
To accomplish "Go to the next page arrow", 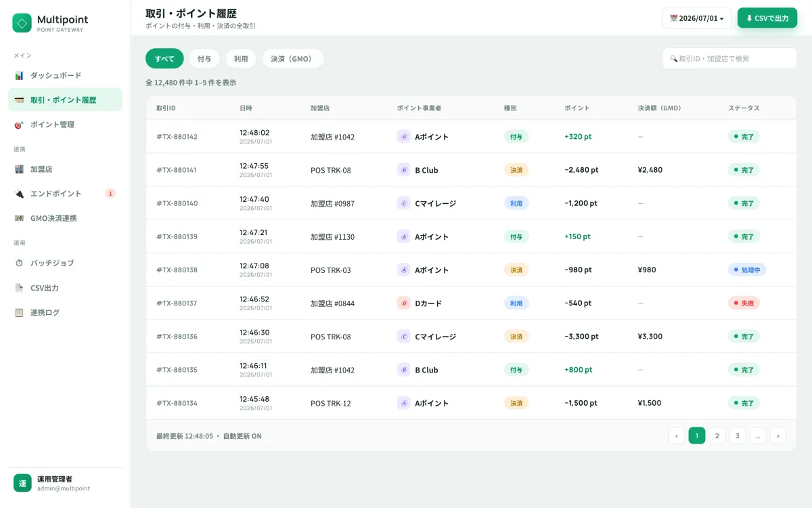I will (x=778, y=436).
